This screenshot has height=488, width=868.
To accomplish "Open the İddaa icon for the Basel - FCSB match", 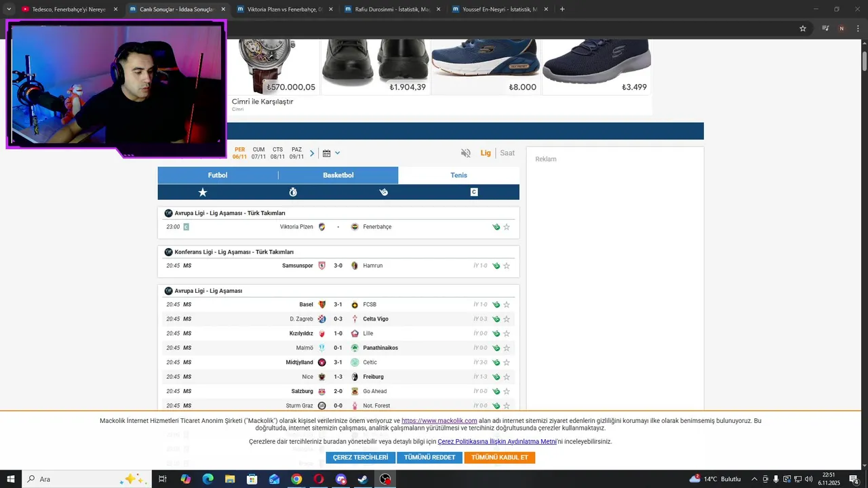I will pyautogui.click(x=496, y=305).
